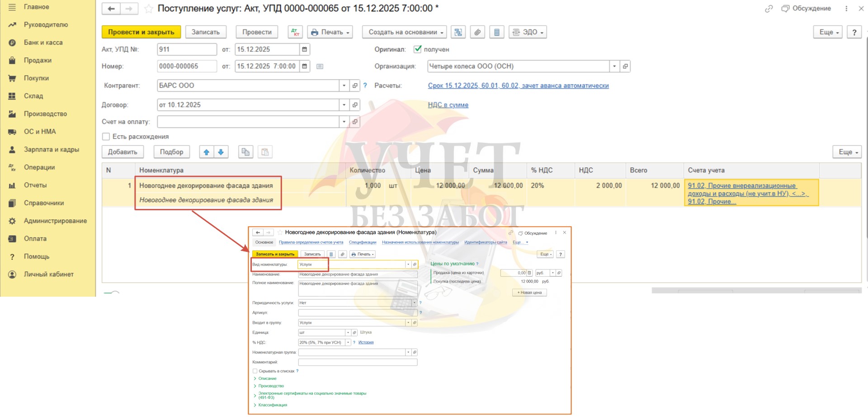The height and width of the screenshot is (417, 868).
Task: Open calendar for Акт date field
Action: click(305, 49)
